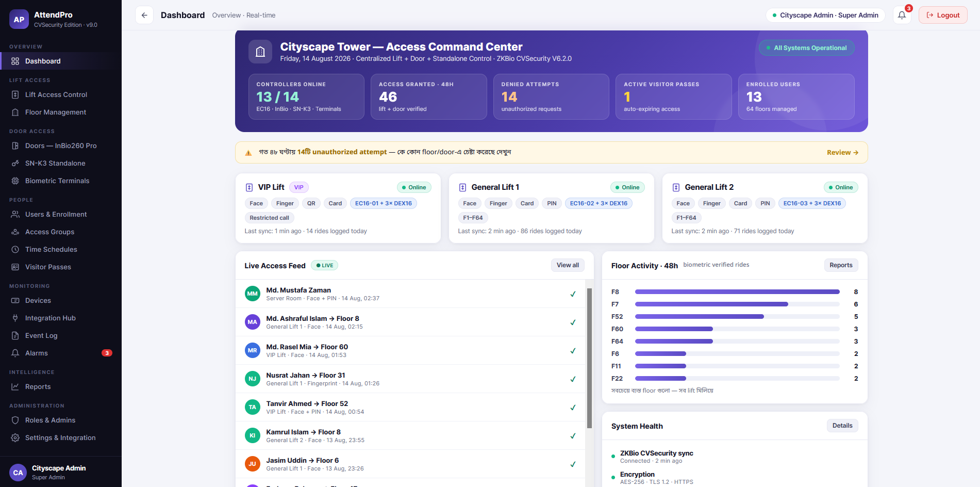Click the Access Groups icon
This screenshot has width=980, height=487.
tap(15, 232)
